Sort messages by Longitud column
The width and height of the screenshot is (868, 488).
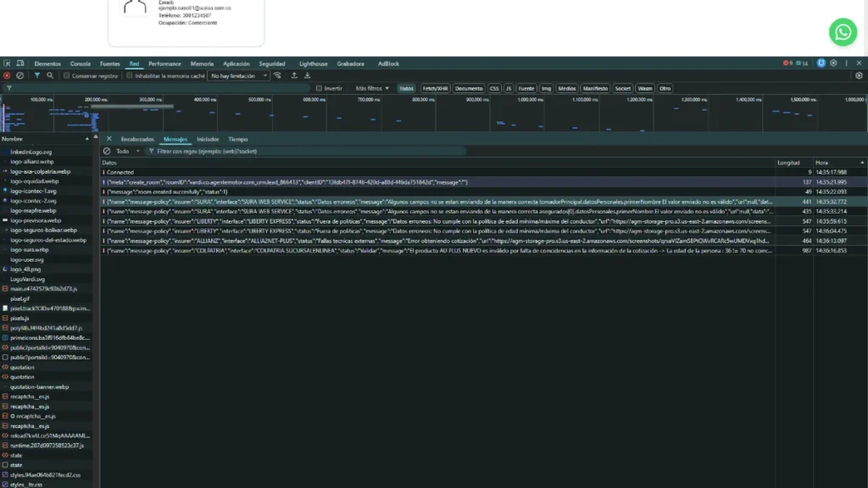tap(793, 163)
